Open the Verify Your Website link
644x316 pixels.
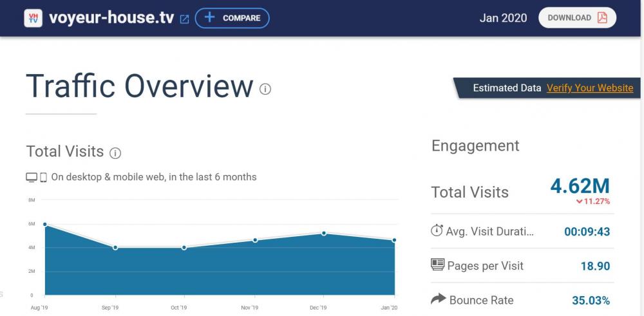click(590, 88)
